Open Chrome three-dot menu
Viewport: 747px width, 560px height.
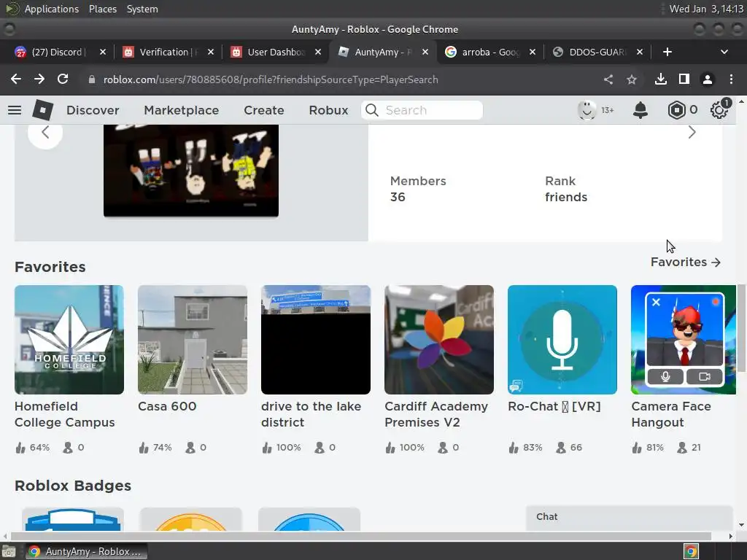click(731, 79)
